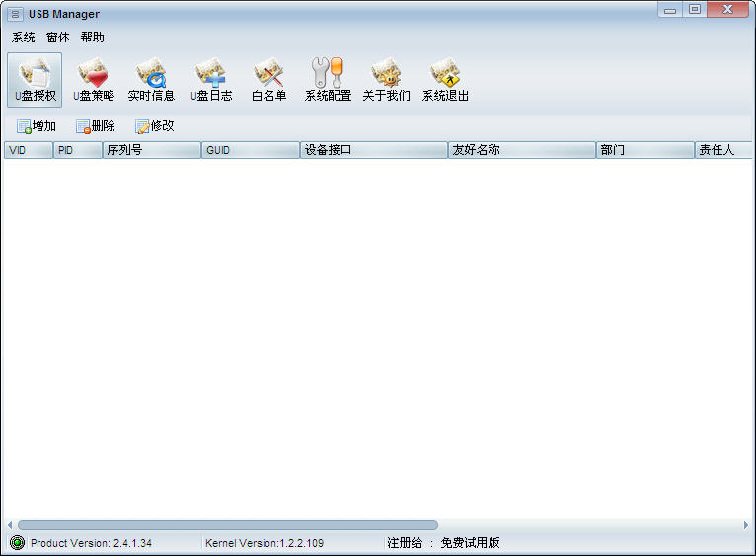This screenshot has height=556, width=756.
Task: Open the U盘日志 log icon
Action: point(211,79)
